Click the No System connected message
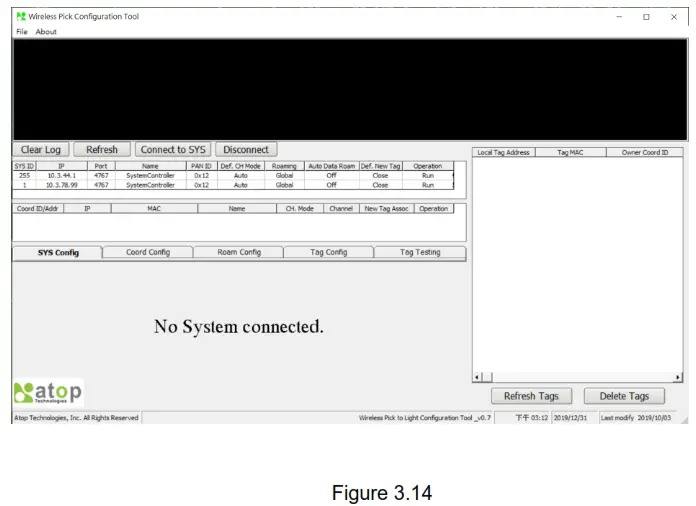Image resolution: width=696 pixels, height=506 pixels. [x=239, y=327]
